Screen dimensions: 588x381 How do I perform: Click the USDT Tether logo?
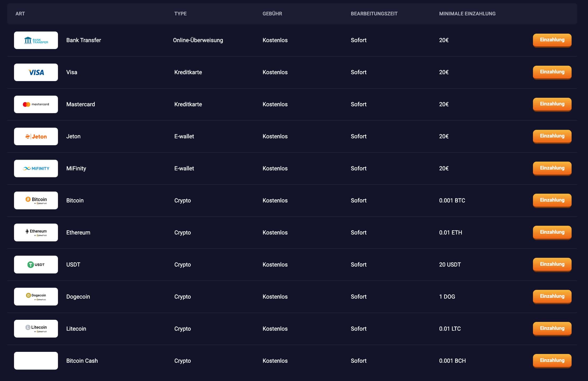click(36, 264)
